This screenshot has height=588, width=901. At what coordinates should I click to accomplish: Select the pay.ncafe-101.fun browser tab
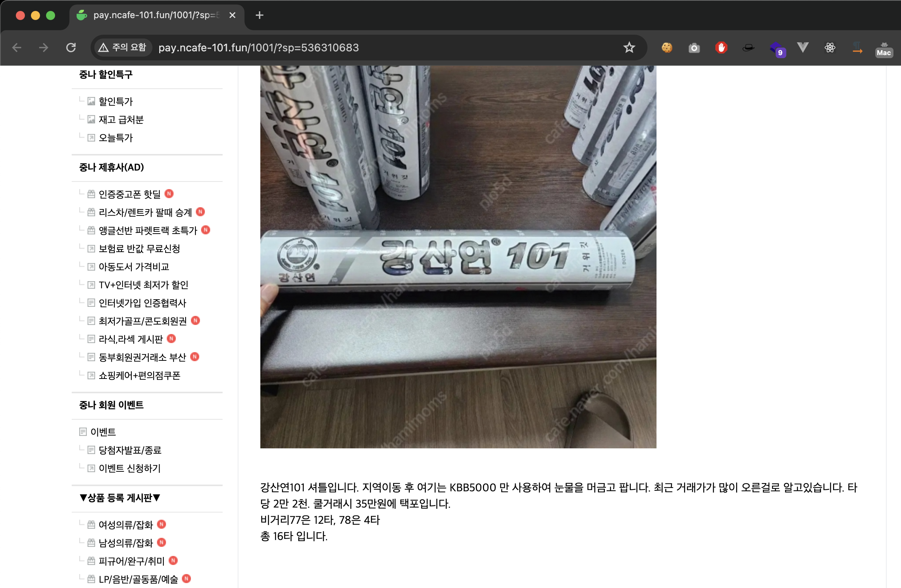(x=155, y=15)
